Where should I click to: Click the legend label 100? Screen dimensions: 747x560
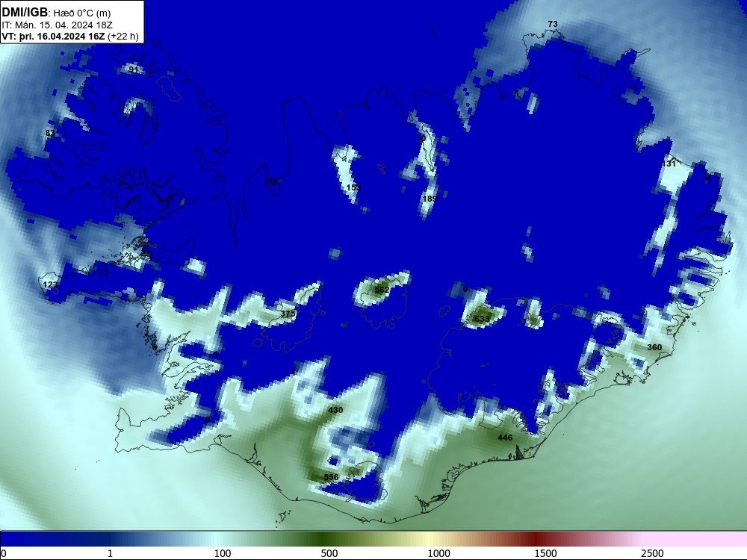tap(223, 553)
